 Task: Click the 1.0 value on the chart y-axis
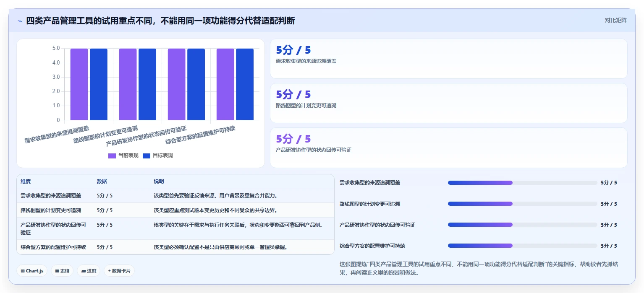56,106
